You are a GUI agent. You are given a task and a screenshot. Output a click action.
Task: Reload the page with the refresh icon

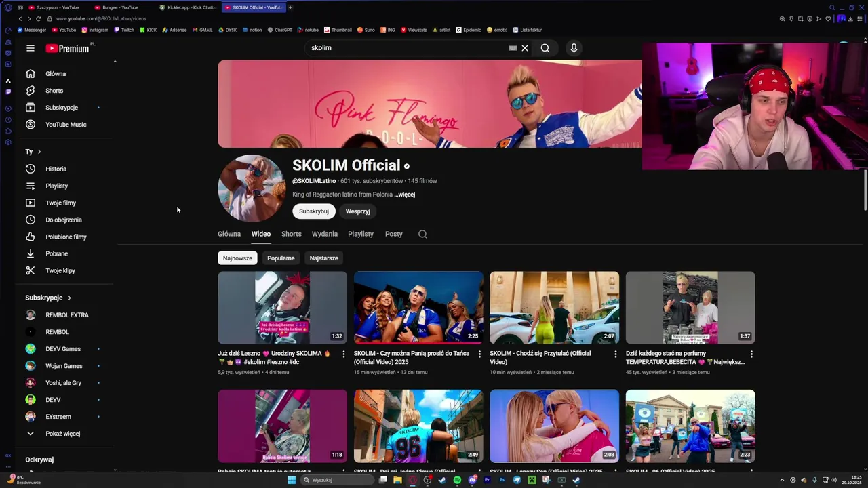coord(38,19)
